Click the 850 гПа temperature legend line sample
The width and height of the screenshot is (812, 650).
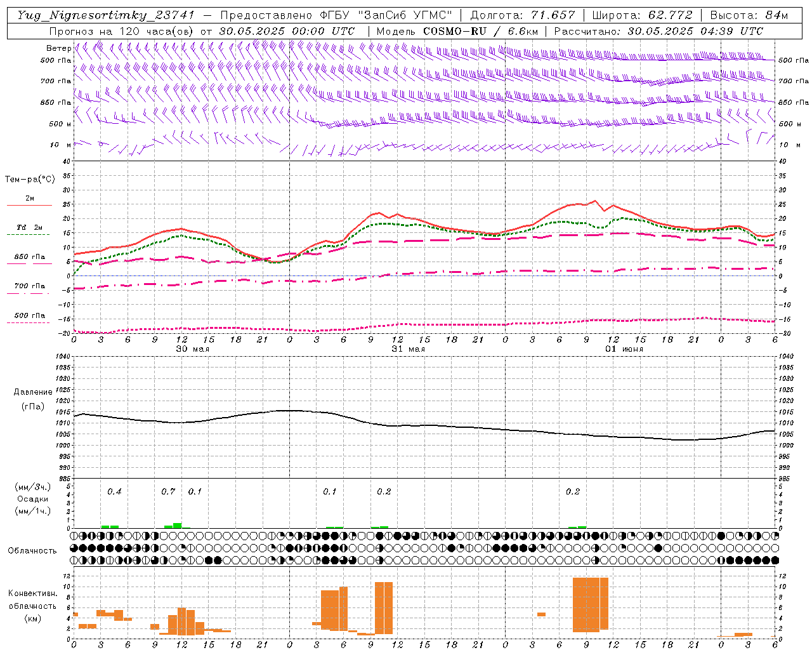coord(29,263)
